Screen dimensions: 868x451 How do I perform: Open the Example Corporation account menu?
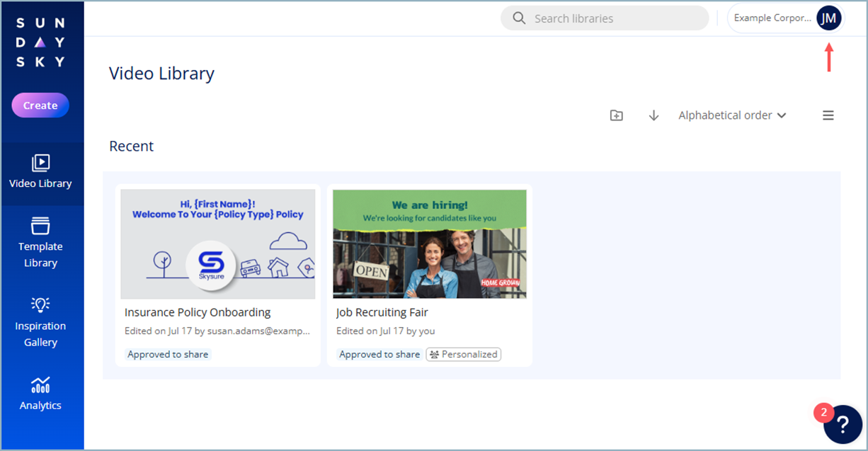772,18
